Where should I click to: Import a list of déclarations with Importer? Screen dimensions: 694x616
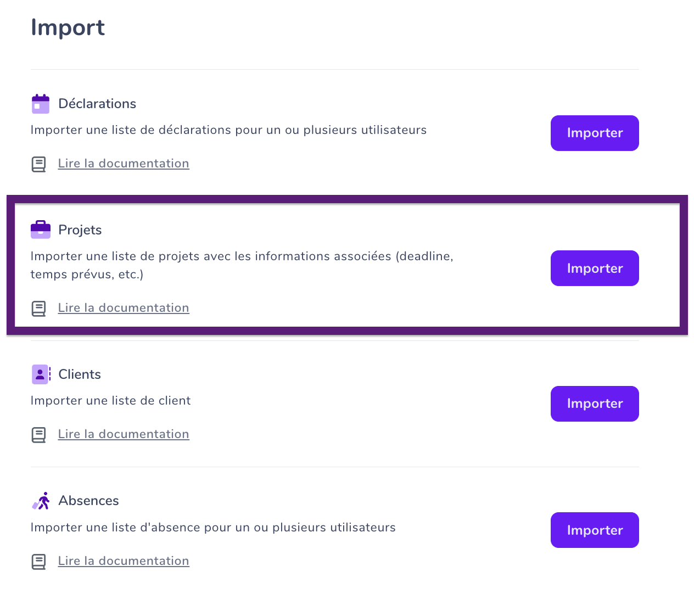pos(595,133)
